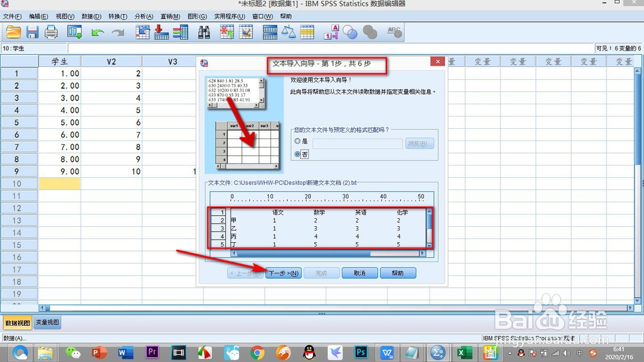Weight cases scales icon
Screen dimensions: 644x362
[x=289, y=32]
